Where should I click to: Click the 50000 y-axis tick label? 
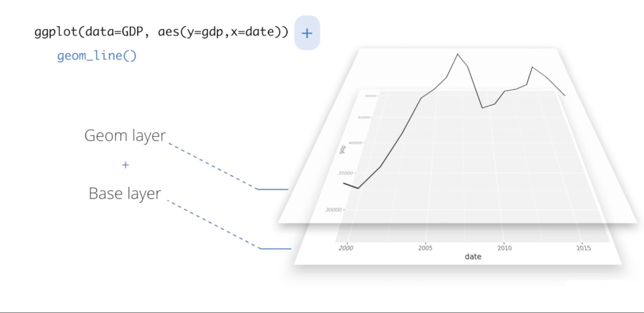[x=371, y=96]
